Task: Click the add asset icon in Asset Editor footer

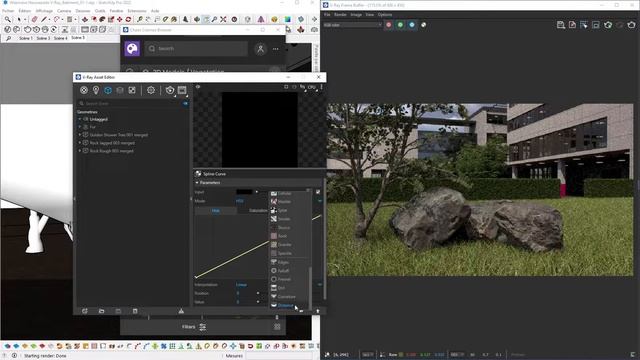Action: [85, 311]
